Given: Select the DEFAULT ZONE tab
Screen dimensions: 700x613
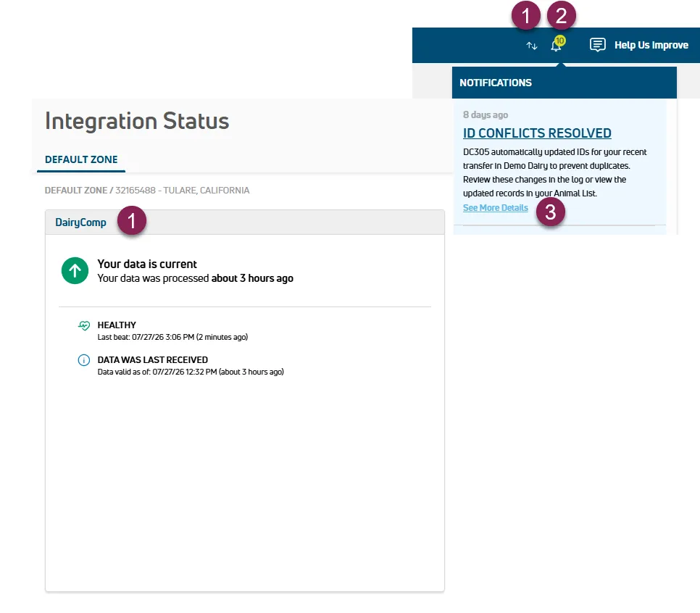Looking at the screenshot, I should pyautogui.click(x=81, y=159).
